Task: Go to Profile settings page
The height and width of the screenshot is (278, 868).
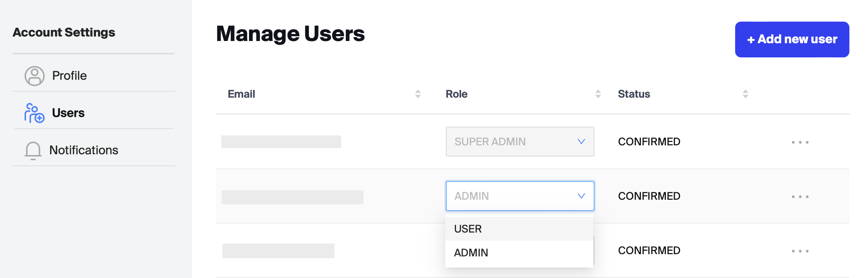Action: point(69,76)
